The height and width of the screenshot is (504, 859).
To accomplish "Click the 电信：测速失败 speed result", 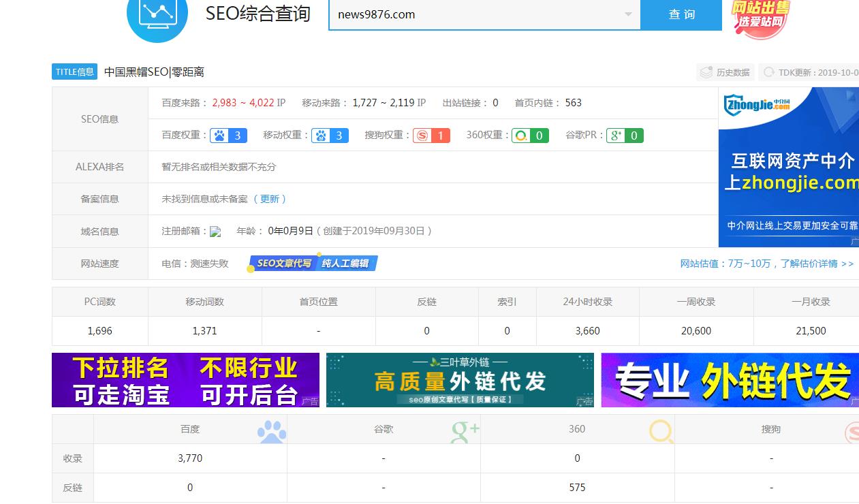I will pos(195,264).
